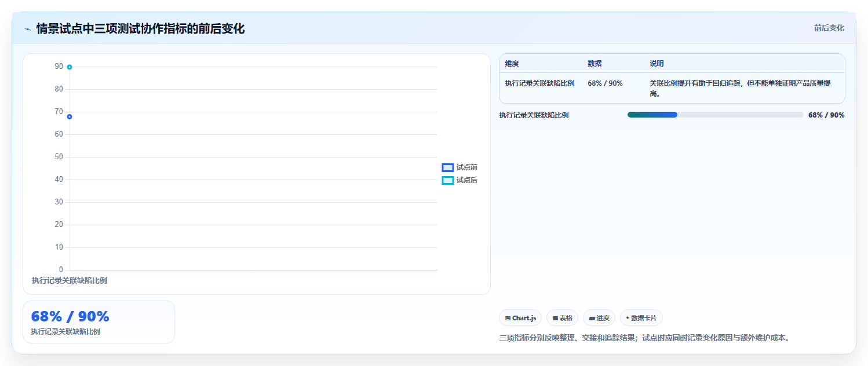868x366 pixels.
Task: Click the 前后变化 label in the header
Action: click(829, 28)
